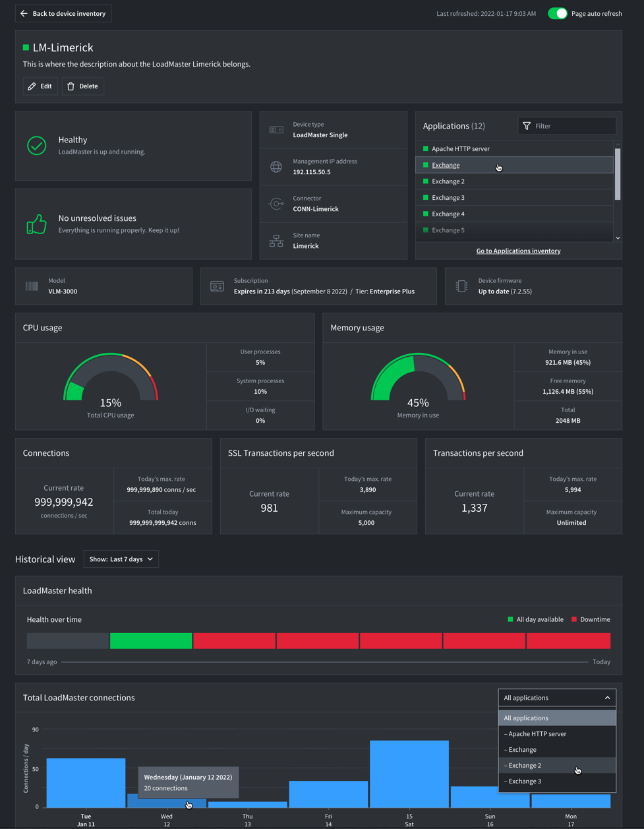Screen dimensions: 644x829
Task: Click the Device type icon
Action: (276, 130)
